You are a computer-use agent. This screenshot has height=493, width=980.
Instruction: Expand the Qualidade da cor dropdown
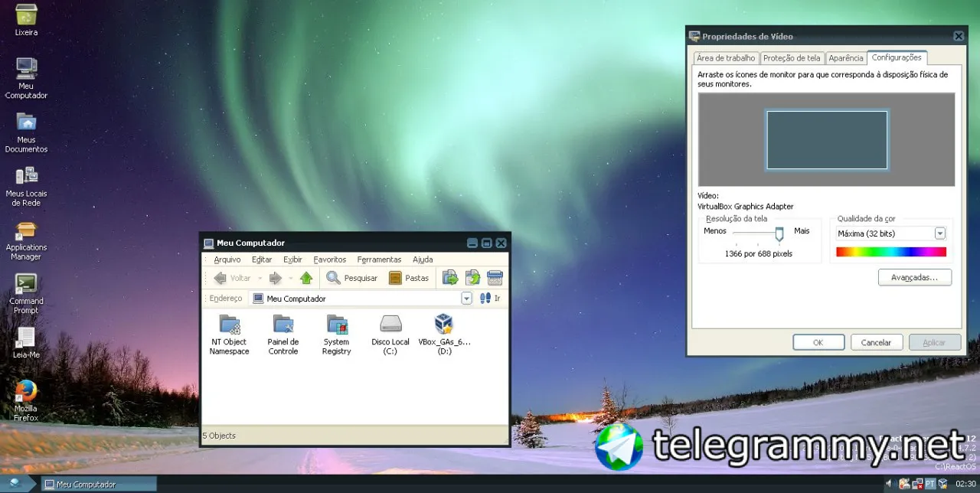point(940,233)
